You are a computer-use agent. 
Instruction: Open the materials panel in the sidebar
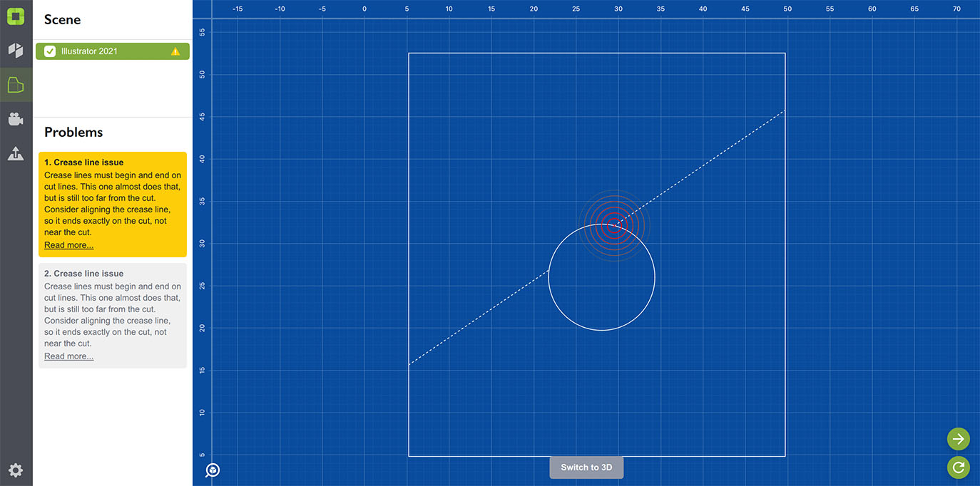pyautogui.click(x=16, y=50)
